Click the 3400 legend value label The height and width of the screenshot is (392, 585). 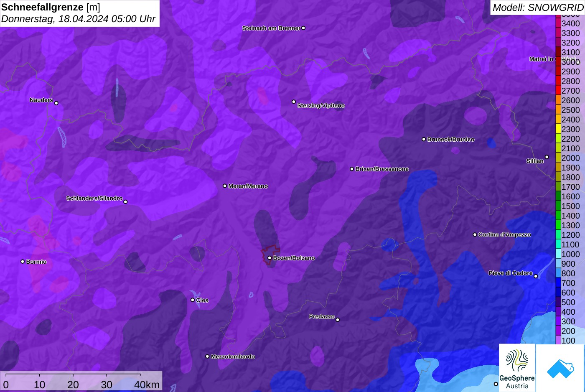pos(570,23)
